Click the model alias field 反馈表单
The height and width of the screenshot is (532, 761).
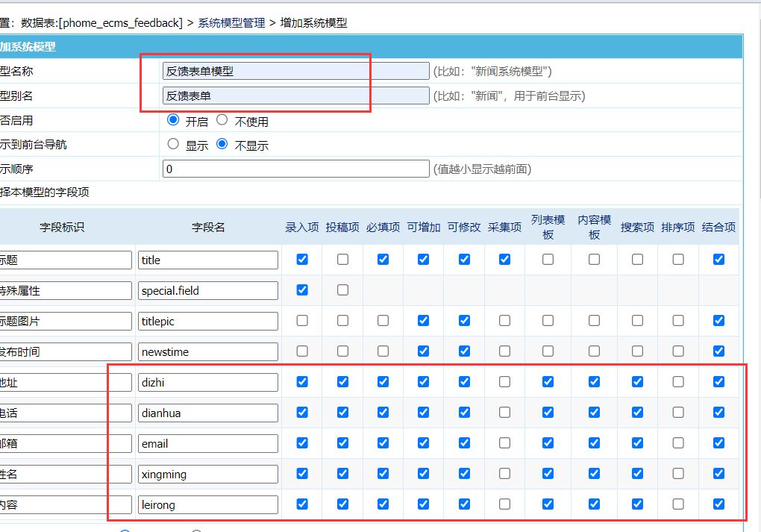pos(295,96)
